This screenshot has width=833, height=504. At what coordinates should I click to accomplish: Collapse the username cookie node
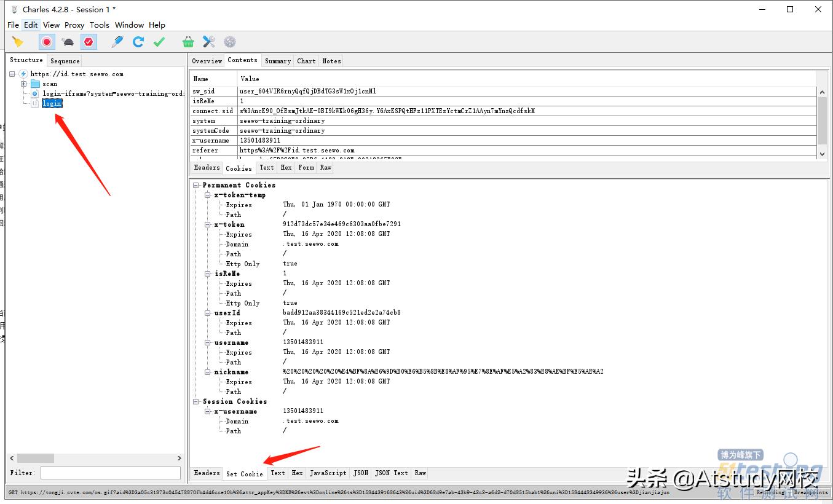(x=208, y=342)
